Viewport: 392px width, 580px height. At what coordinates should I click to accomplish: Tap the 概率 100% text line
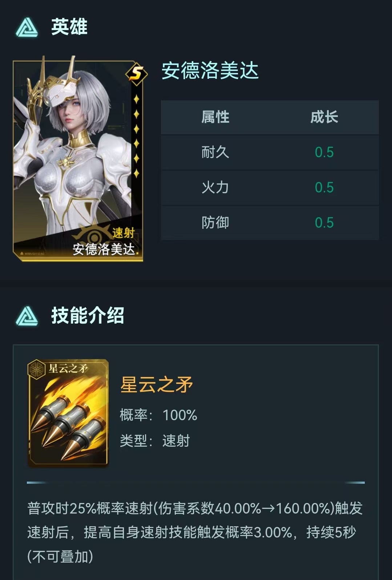158,415
